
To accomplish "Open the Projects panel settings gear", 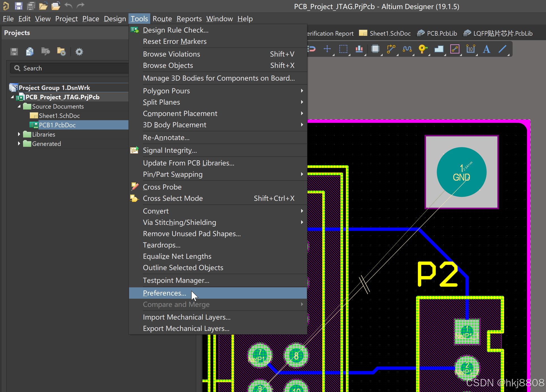I will [x=79, y=51].
